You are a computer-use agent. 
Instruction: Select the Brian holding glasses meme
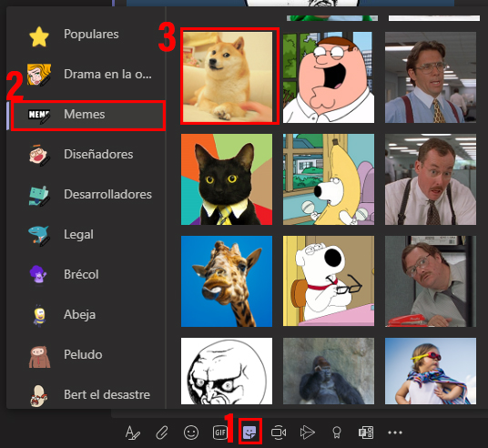tap(329, 281)
